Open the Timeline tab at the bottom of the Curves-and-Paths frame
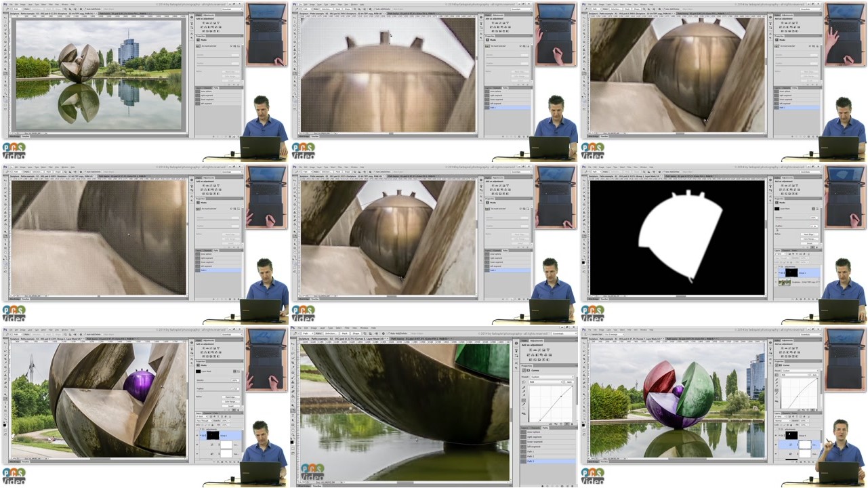This screenshot has height=488, width=868. coord(316,486)
